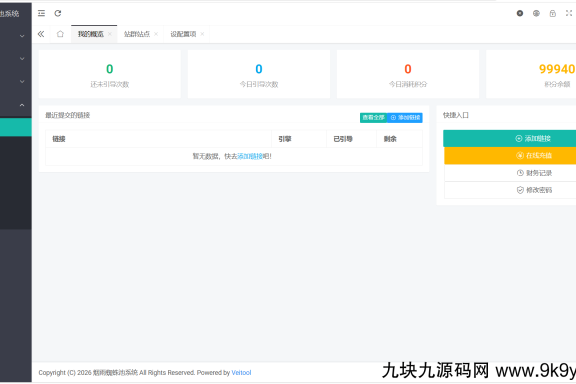
Task: Open 财务记录 from quick entry
Action: point(510,173)
